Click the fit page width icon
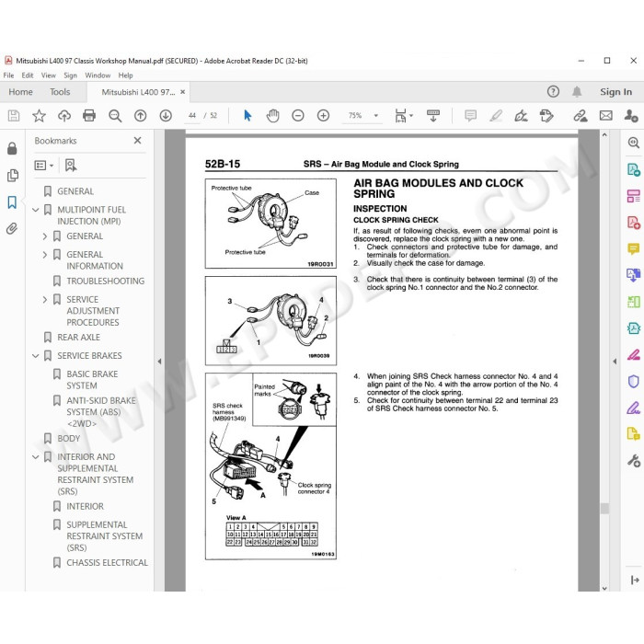The width and height of the screenshot is (644, 644). 400,116
